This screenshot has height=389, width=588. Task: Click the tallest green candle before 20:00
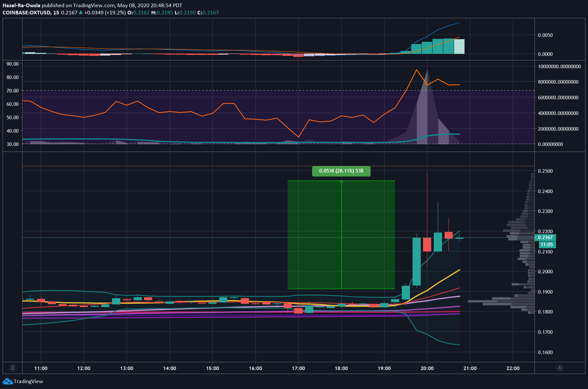coord(416,261)
